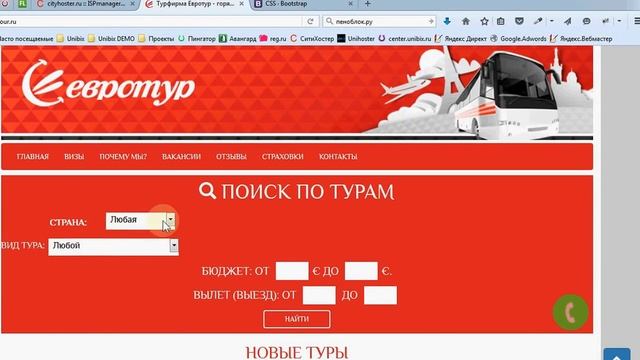640x360 pixels.
Task: Open Проекты bookmark folder
Action: point(156,39)
